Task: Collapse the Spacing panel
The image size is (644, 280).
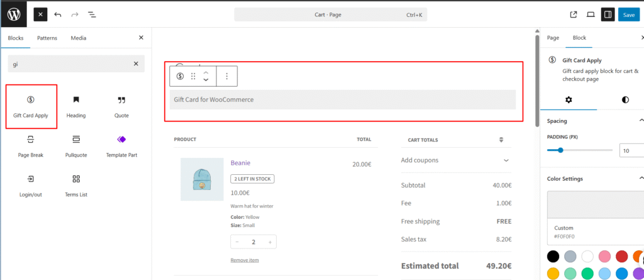Action: (x=640, y=121)
